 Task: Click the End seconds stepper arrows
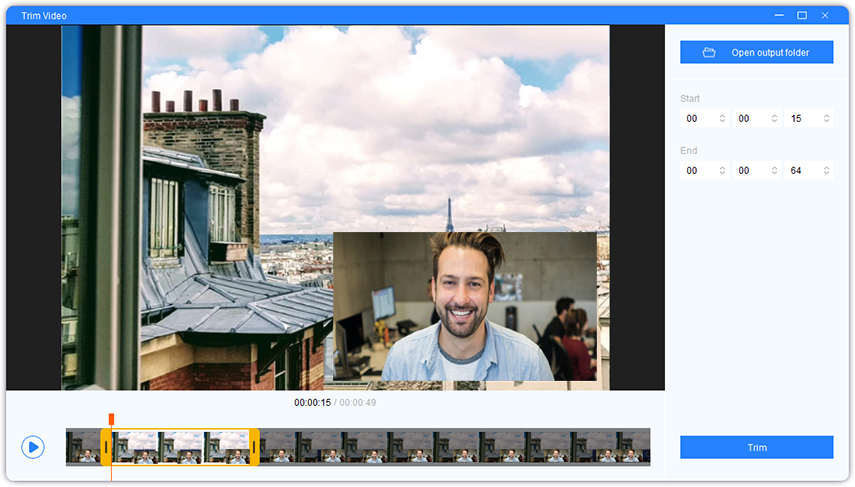(826, 170)
